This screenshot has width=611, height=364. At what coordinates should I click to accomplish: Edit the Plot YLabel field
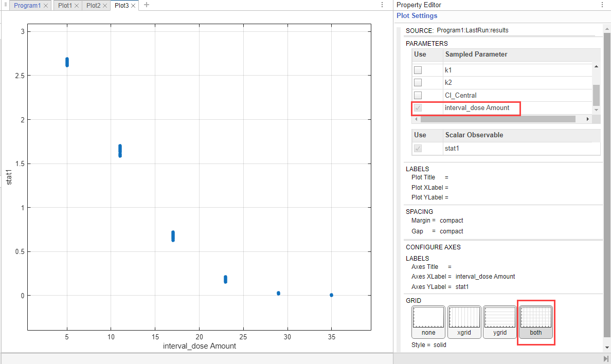click(430, 197)
